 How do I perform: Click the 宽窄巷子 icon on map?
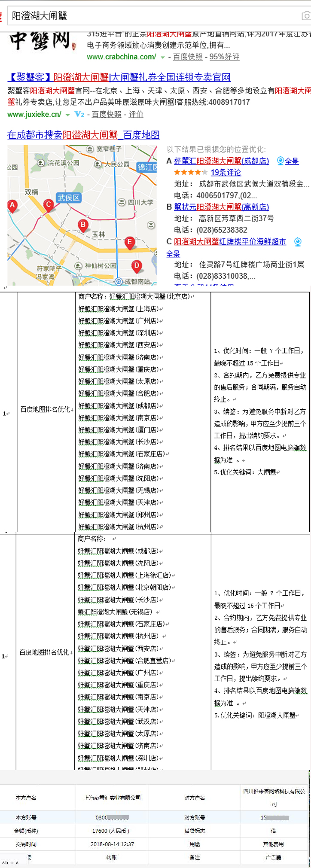(x=90, y=149)
